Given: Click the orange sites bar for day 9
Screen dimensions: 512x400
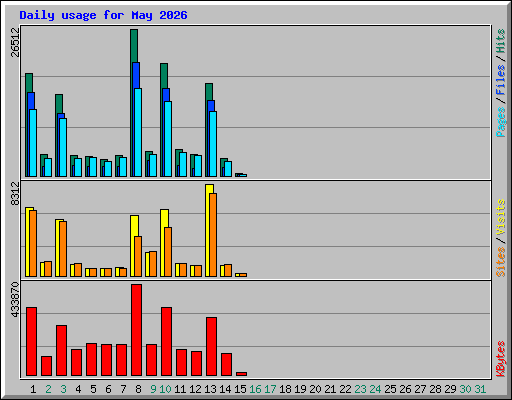Looking at the screenshot, I should pyautogui.click(x=153, y=264).
